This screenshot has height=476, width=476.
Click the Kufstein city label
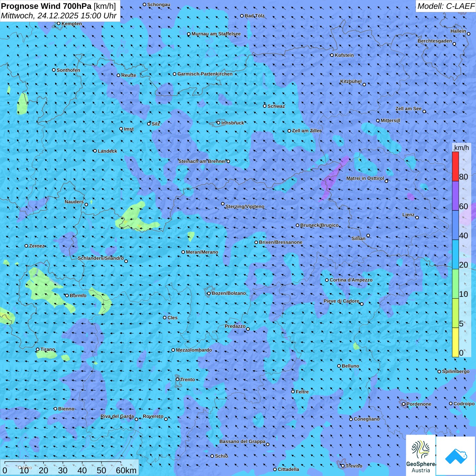point(344,55)
